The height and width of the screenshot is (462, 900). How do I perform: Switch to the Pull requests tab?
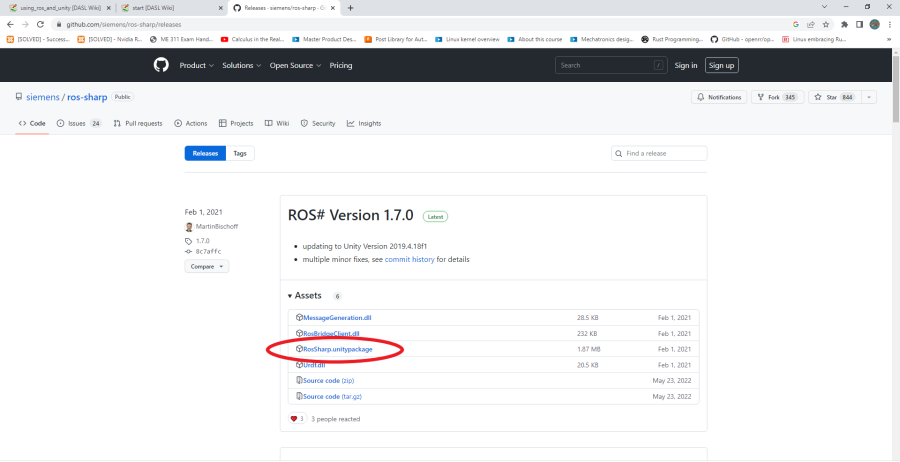coord(138,123)
